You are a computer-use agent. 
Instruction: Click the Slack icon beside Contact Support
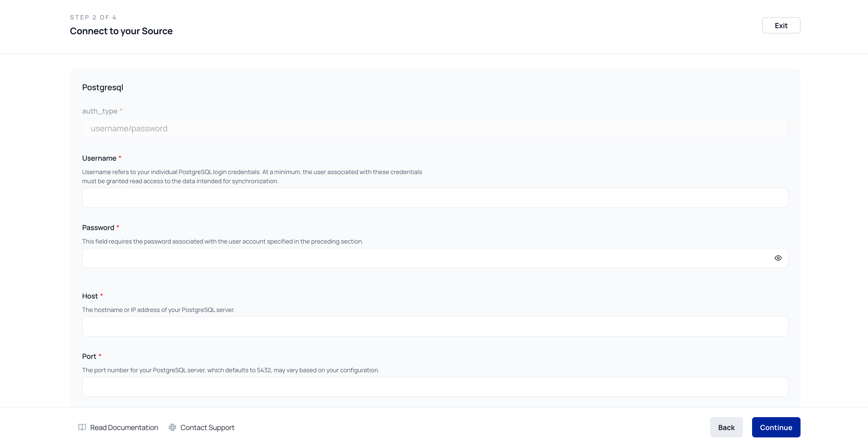(x=172, y=427)
